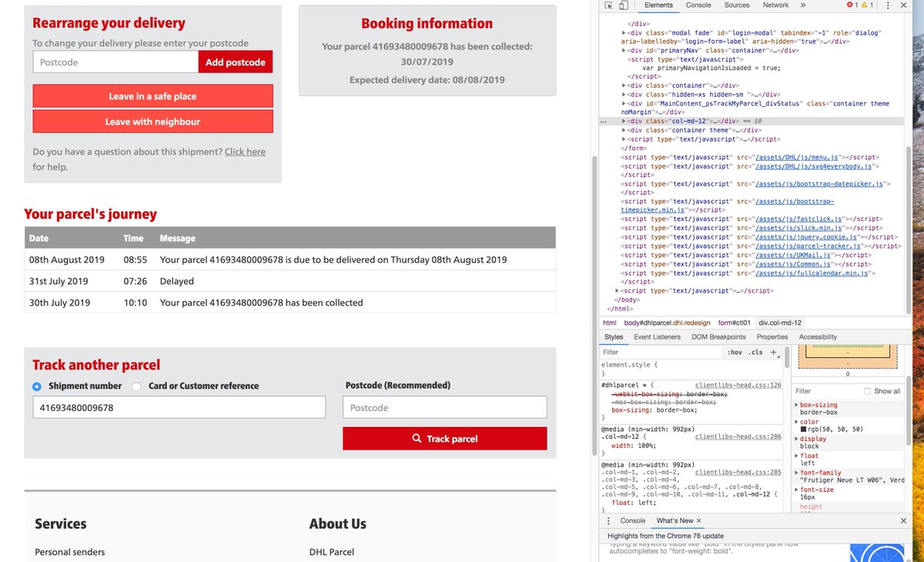
Task: Expand the container theme div node
Action: [624, 131]
